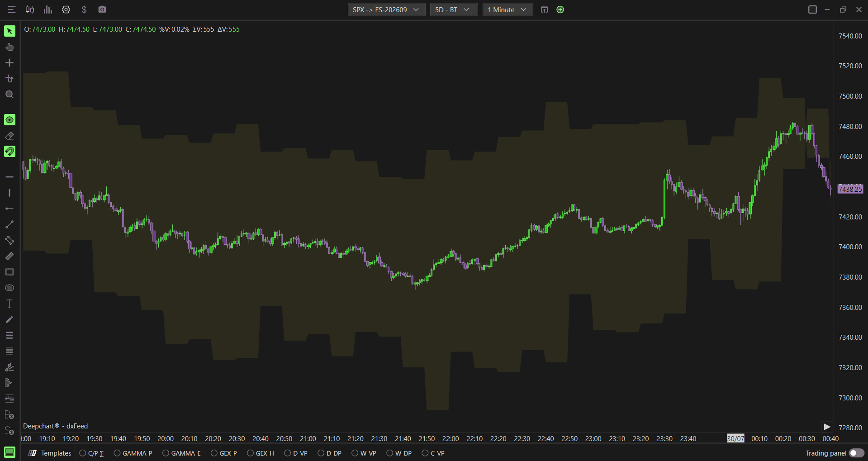The image size is (868, 461).
Task: Toggle the green monitor panel icon
Action: (9, 452)
